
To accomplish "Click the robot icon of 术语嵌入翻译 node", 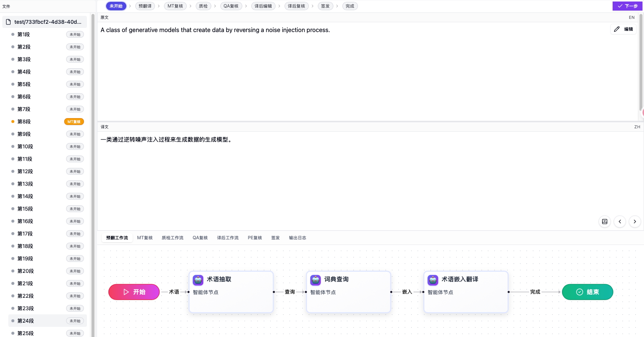I will point(433,280).
